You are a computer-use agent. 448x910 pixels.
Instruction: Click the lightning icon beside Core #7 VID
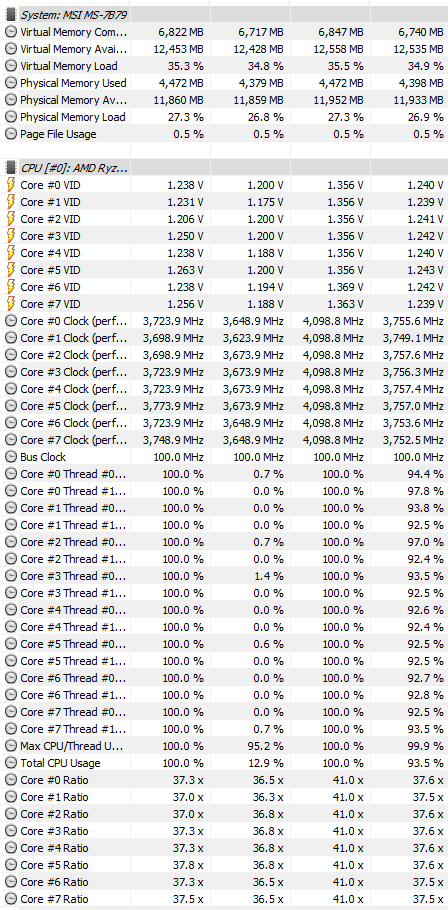click(10, 304)
